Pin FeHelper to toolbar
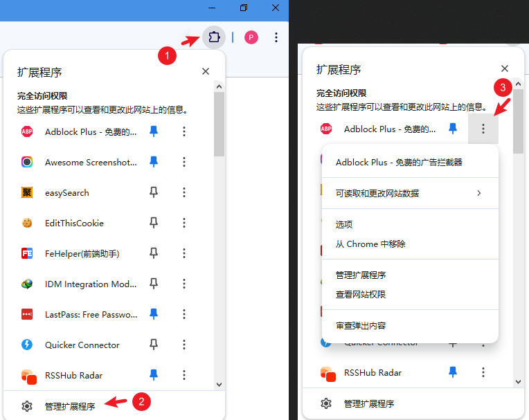The width and height of the screenshot is (529, 420). [x=154, y=253]
